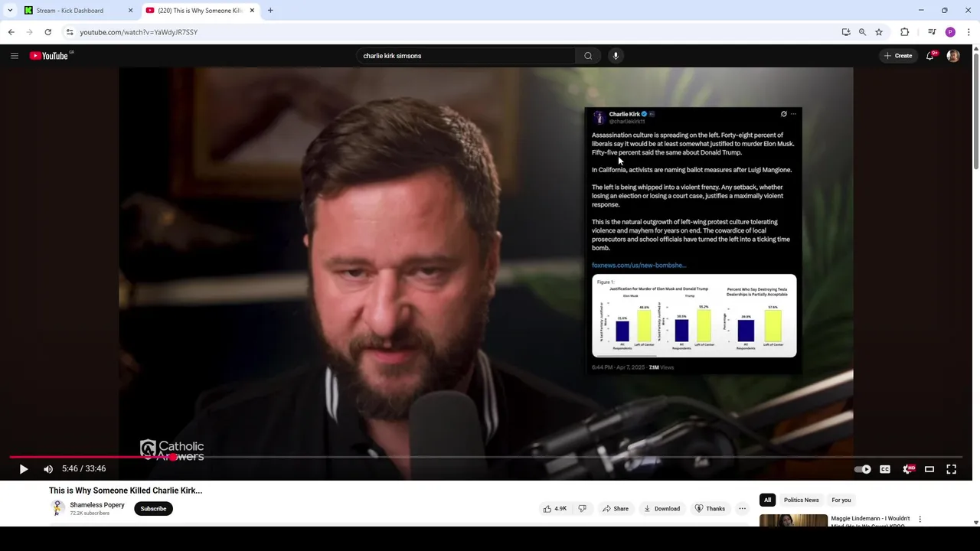Click the video progress bar scrubber

(x=174, y=457)
